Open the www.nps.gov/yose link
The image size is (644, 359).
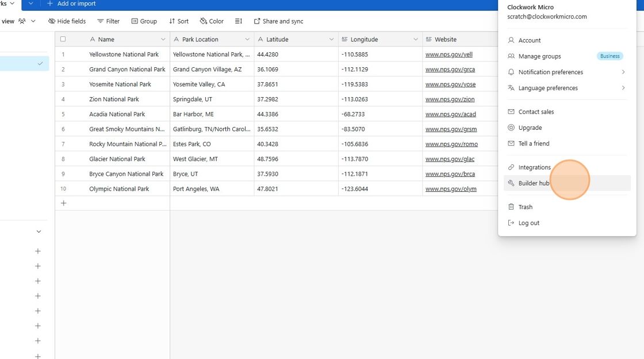click(451, 84)
